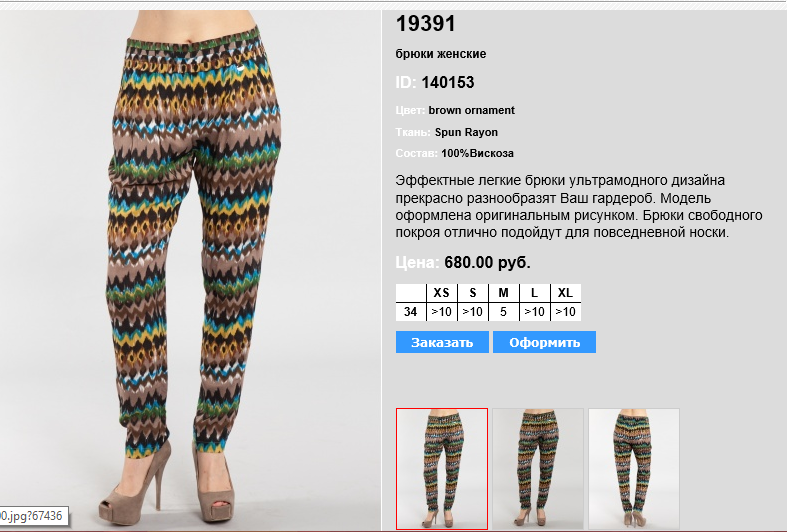
Task: Click the ID value 140153
Action: point(448,82)
